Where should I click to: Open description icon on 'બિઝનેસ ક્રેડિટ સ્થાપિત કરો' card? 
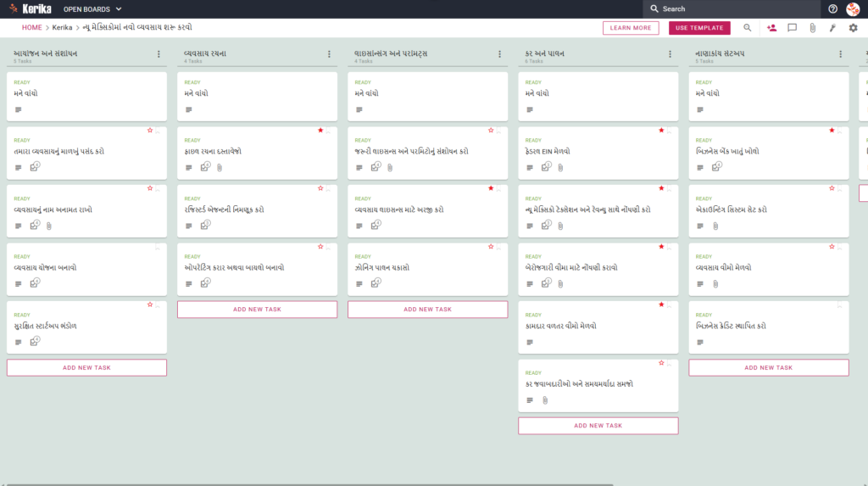click(x=700, y=342)
